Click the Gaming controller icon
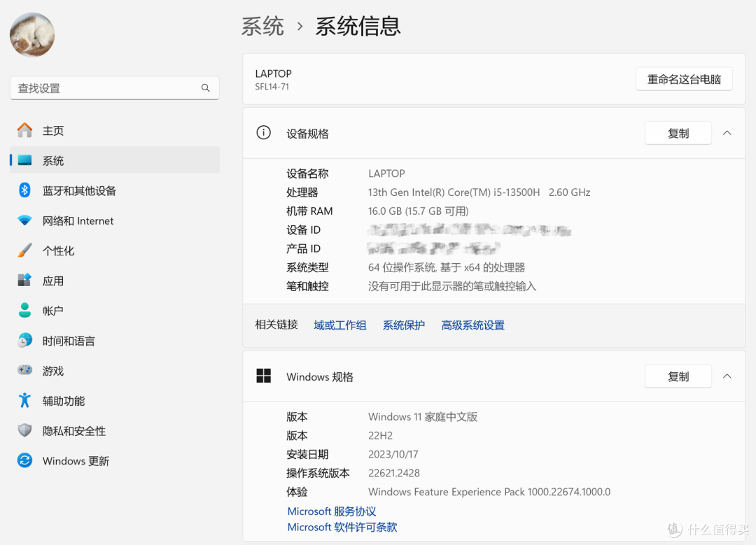This screenshot has width=756, height=545. (24, 370)
